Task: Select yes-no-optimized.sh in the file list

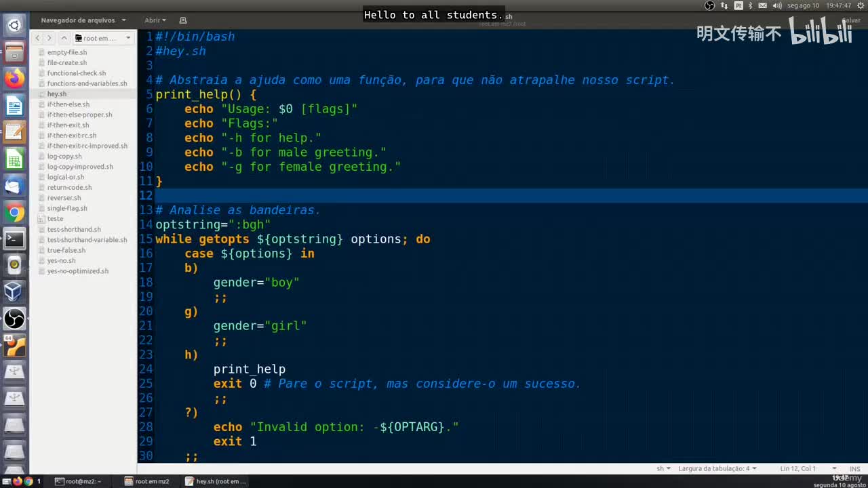Action: [x=78, y=271]
